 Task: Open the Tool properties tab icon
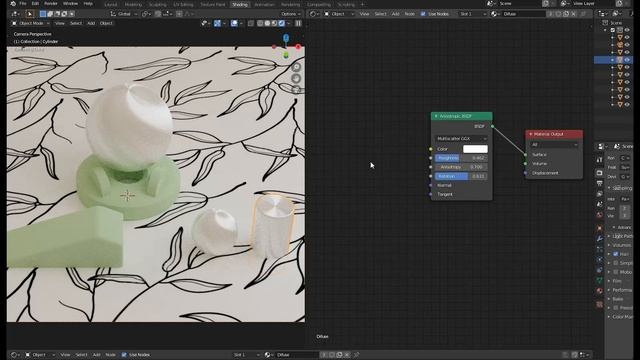click(600, 160)
